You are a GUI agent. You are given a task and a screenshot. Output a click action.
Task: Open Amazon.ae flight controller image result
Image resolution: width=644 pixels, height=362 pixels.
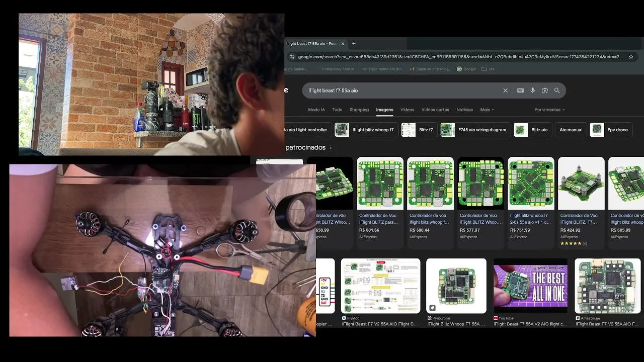pos(608,286)
